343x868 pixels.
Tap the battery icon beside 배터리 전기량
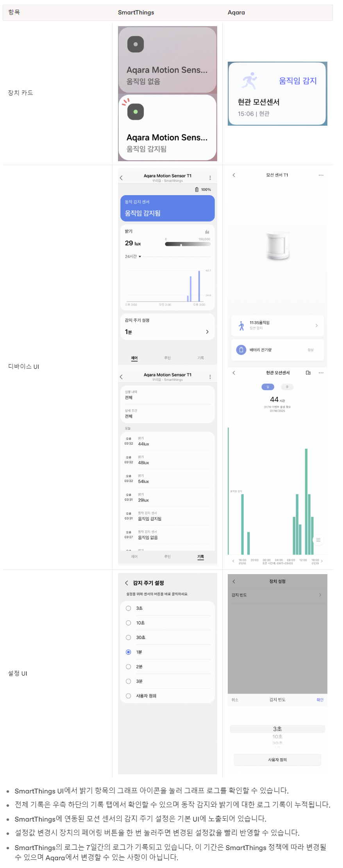(x=241, y=350)
